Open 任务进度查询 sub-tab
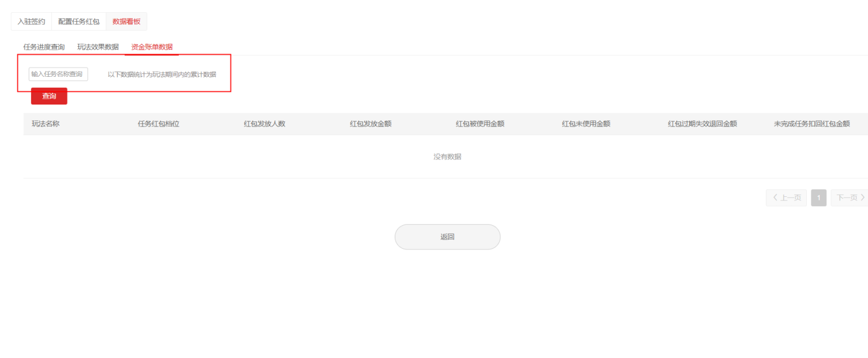Screen dimensions: 868x358 pos(44,47)
